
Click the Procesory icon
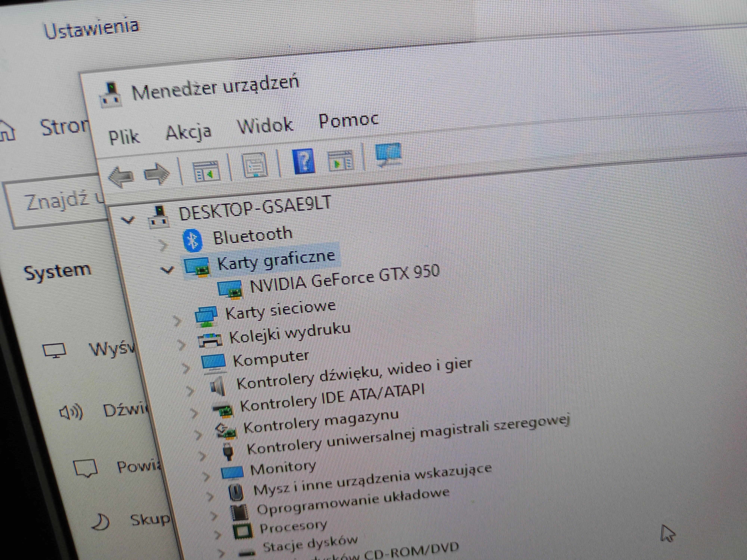pos(243,531)
